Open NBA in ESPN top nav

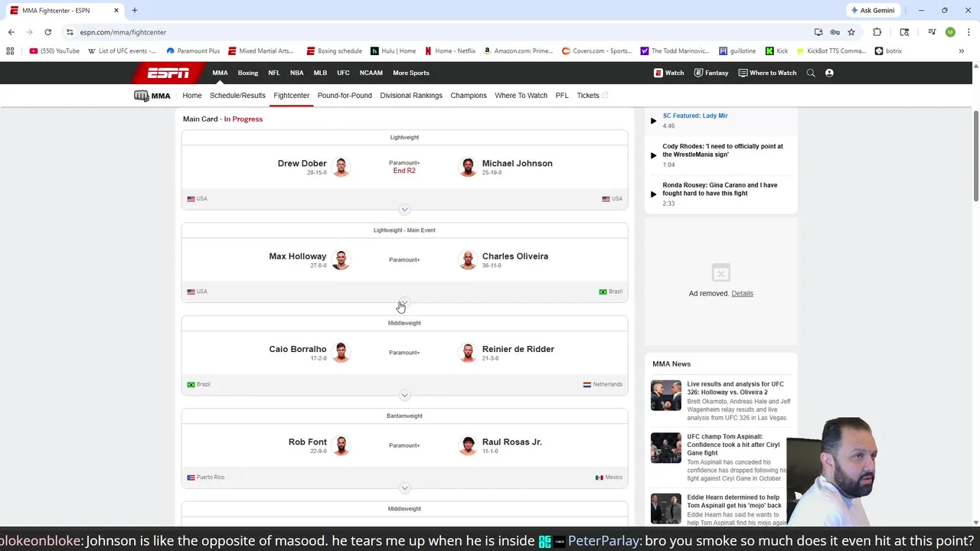click(296, 73)
